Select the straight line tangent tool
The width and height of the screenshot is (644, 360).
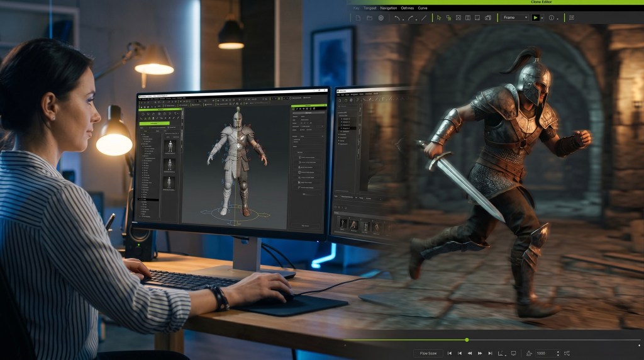coord(424,18)
